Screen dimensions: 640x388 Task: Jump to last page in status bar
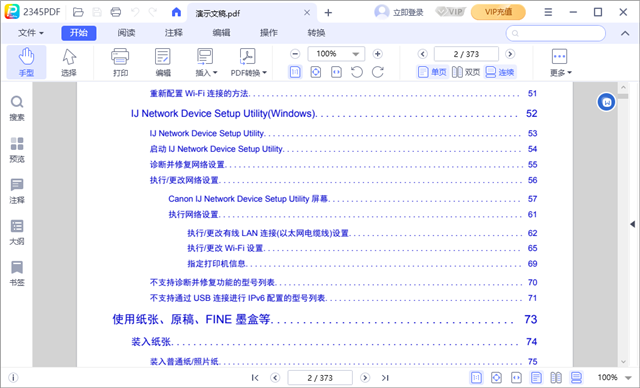tap(385, 378)
